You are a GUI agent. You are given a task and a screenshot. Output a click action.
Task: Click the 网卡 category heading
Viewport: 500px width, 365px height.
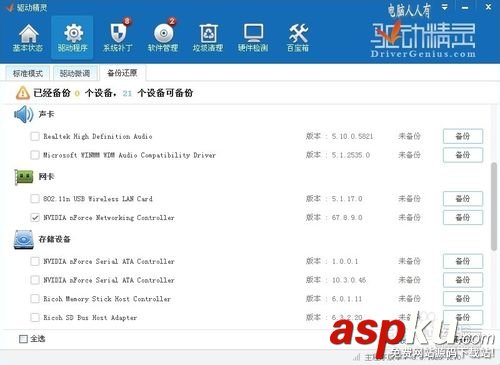[46, 177]
